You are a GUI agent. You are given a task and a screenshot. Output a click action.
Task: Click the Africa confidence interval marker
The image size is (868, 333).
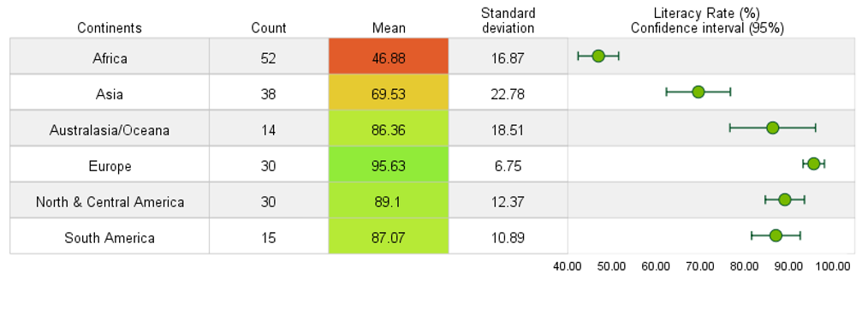[597, 56]
